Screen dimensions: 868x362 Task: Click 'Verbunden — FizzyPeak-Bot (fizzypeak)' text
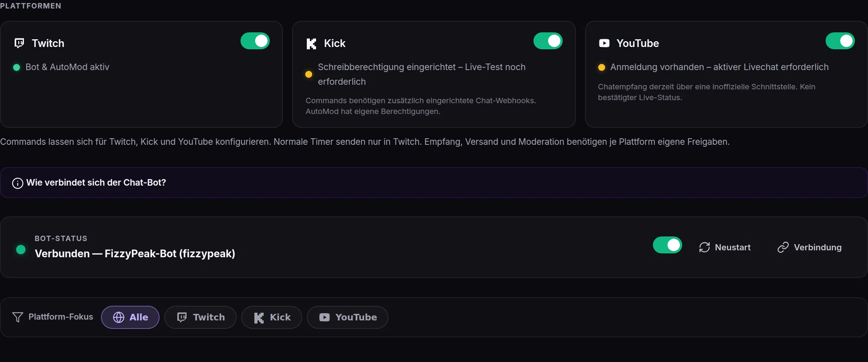tap(135, 253)
